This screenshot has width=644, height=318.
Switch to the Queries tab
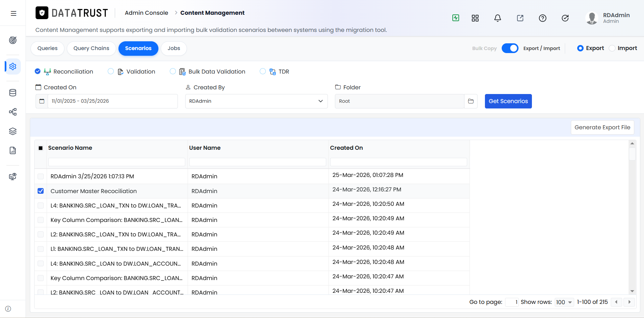pos(47,48)
